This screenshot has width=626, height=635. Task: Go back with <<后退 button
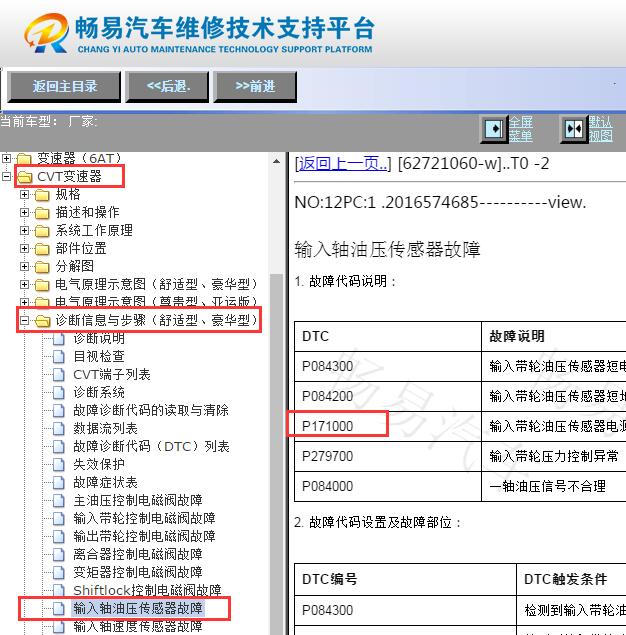tap(168, 86)
